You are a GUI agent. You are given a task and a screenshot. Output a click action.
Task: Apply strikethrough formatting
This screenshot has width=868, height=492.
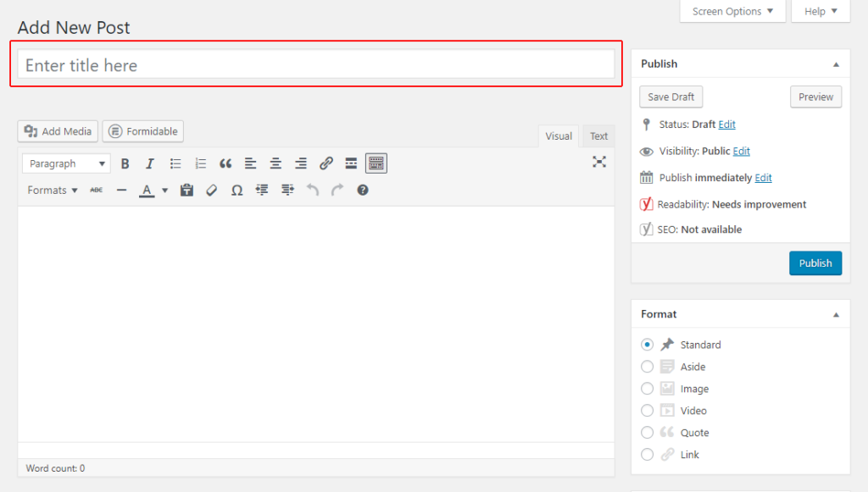96,190
